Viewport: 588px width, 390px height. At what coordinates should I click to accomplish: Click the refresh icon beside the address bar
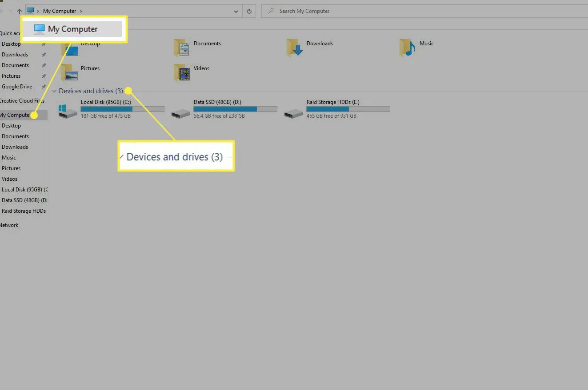[x=249, y=11]
